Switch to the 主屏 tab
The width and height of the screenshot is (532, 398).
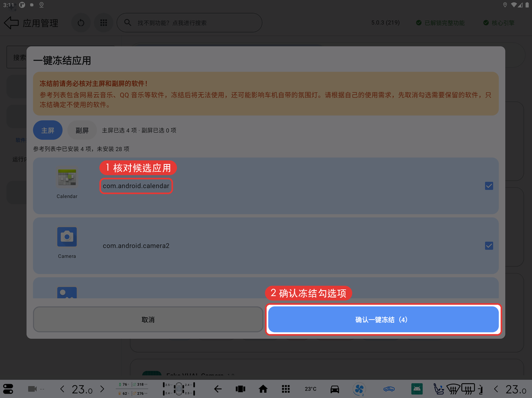click(x=47, y=130)
